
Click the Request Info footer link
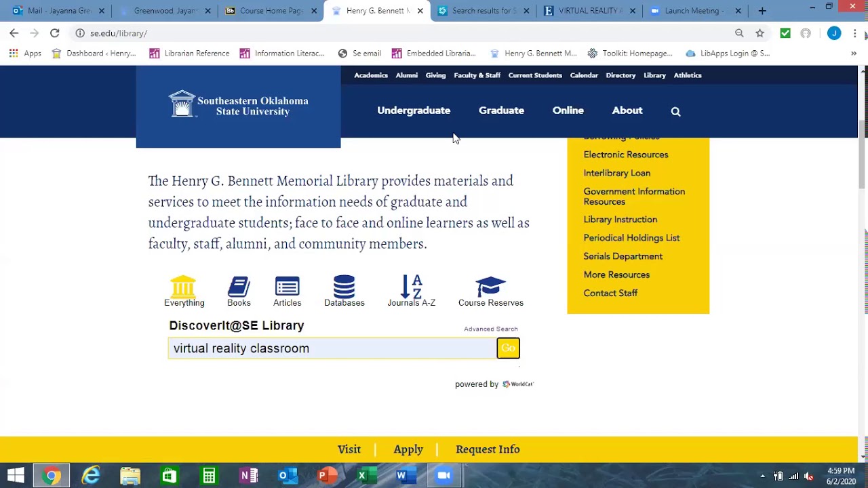click(488, 449)
